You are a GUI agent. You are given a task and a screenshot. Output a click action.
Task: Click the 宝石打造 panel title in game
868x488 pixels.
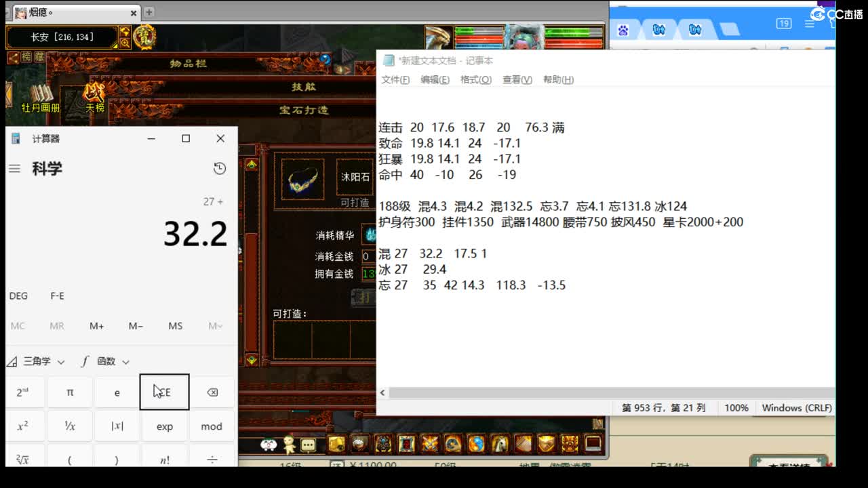[x=303, y=110]
